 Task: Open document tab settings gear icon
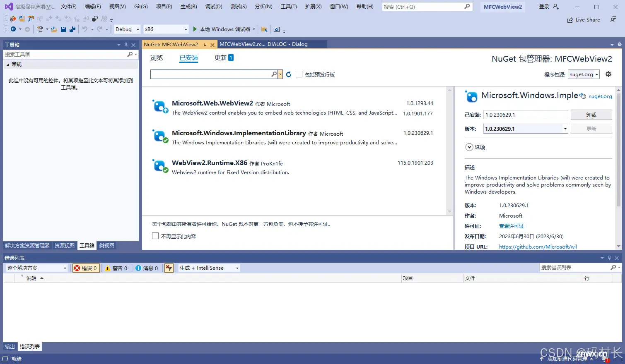point(620,44)
